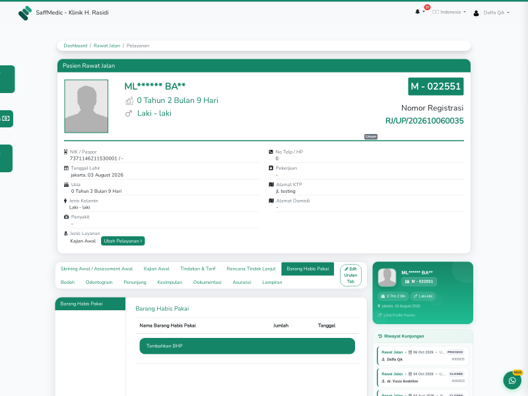Open the visit entry by Daffa QA
This screenshot has height=396, width=528.
423,356
